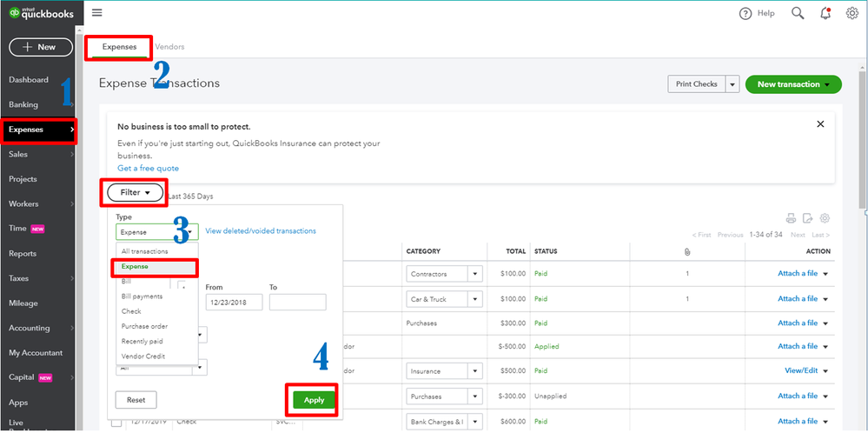Open the settings gear icon in header
This screenshot has width=868, height=433.
(852, 13)
